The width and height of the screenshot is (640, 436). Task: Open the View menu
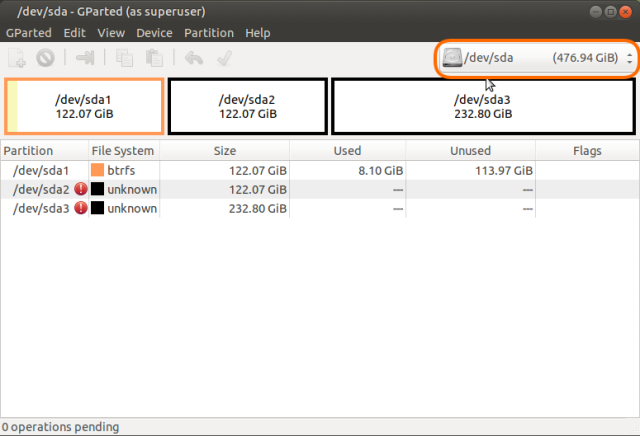pos(111,33)
